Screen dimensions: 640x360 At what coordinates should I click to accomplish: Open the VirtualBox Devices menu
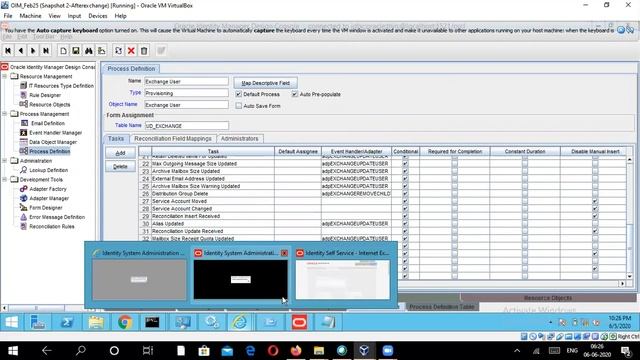98,16
